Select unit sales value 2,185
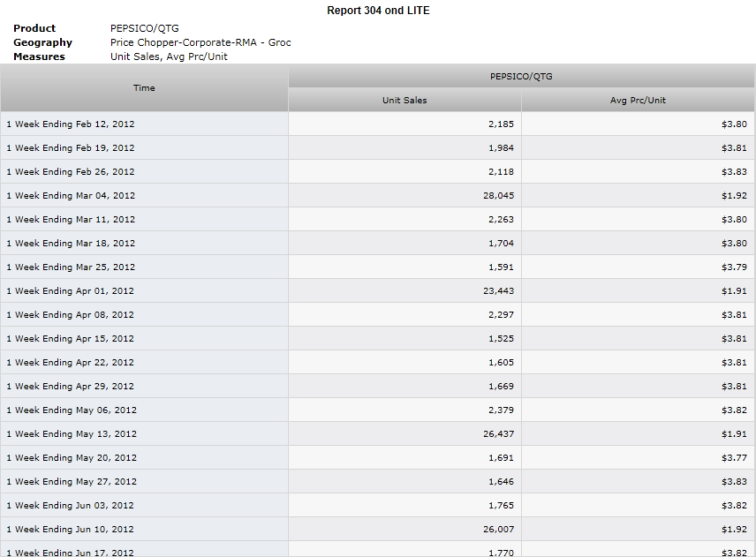This screenshot has height=557, width=756. [501, 124]
